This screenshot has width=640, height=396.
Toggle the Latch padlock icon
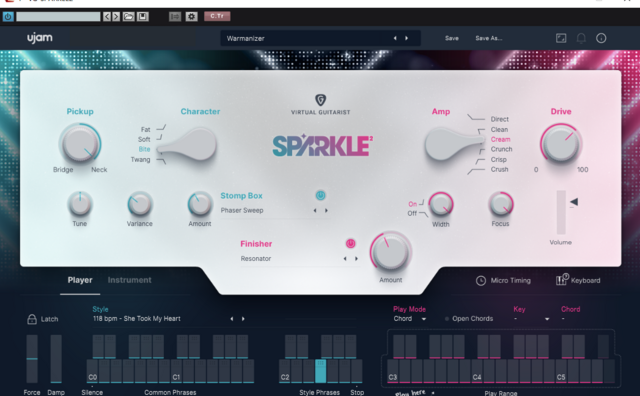32,319
